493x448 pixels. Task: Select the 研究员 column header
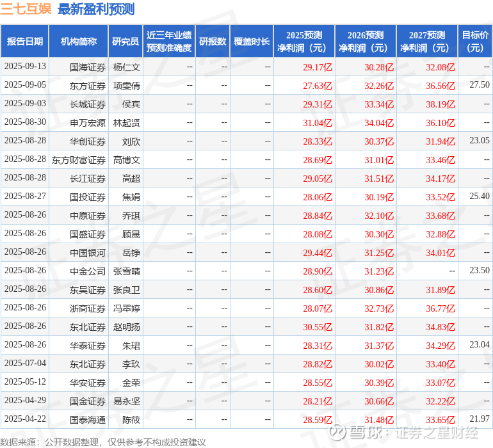125,41
